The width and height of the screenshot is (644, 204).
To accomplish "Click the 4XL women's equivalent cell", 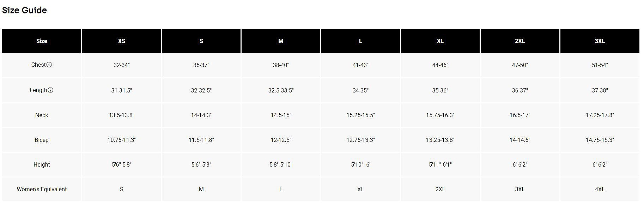I will click(600, 190).
